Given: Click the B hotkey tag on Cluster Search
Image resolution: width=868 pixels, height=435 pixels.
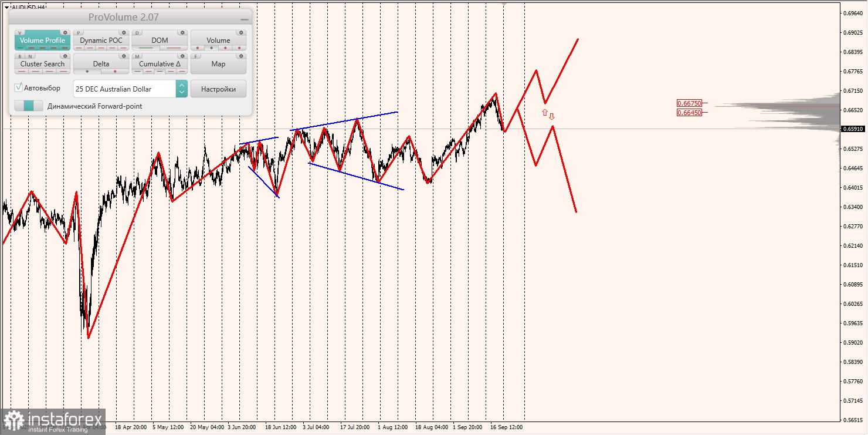Looking at the screenshot, I should 20,56.
